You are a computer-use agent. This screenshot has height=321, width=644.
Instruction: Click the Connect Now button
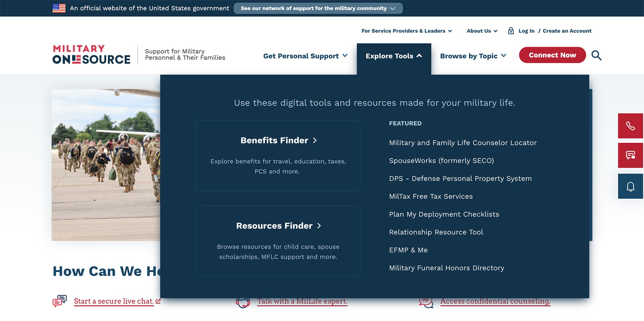coord(552,55)
